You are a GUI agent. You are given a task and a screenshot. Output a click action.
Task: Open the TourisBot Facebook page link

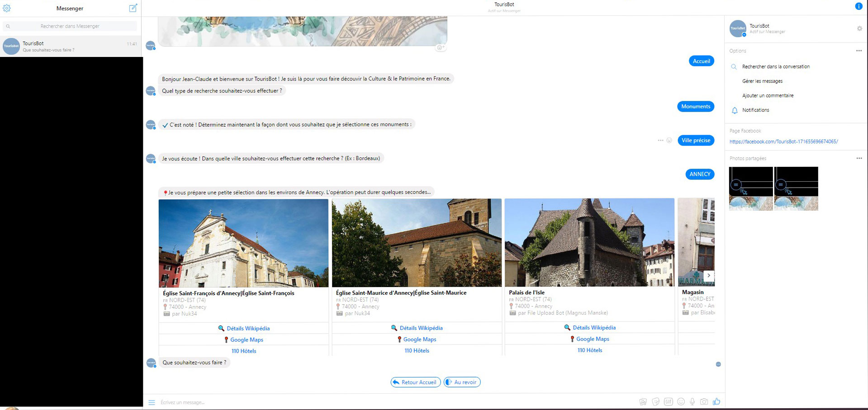pos(783,141)
